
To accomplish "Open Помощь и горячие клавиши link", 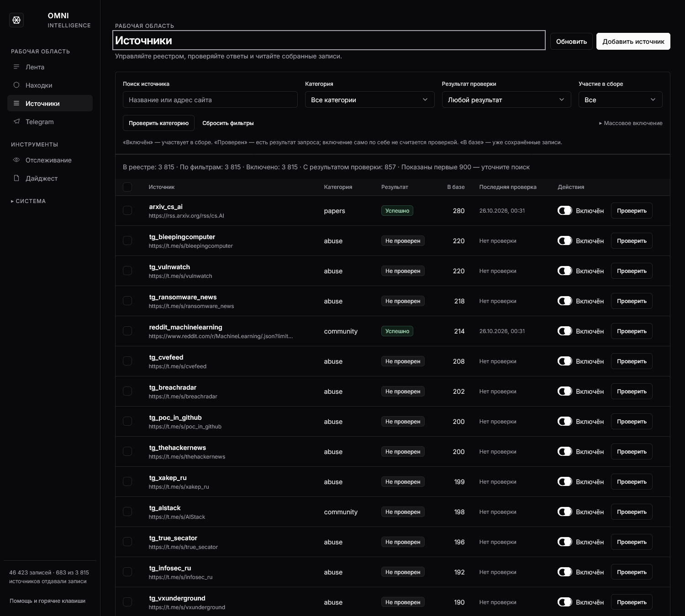I will [47, 601].
